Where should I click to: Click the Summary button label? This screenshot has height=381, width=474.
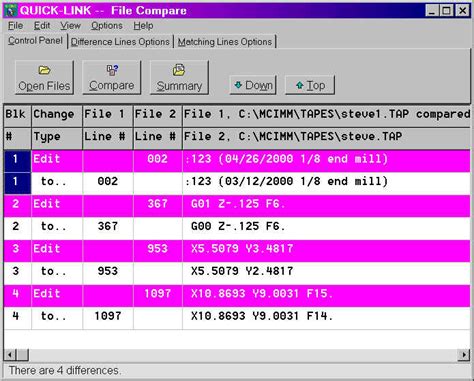(x=179, y=86)
